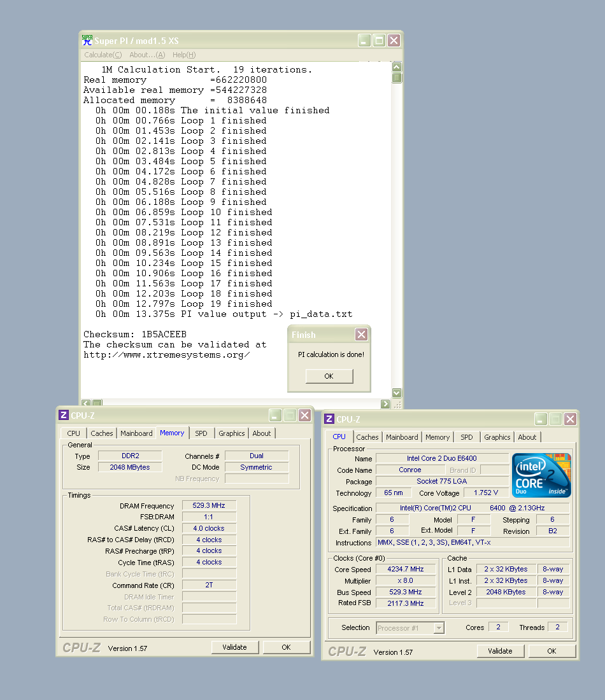The image size is (605, 700).
Task: Click Multiplier value x 8.0
Action: [405, 581]
